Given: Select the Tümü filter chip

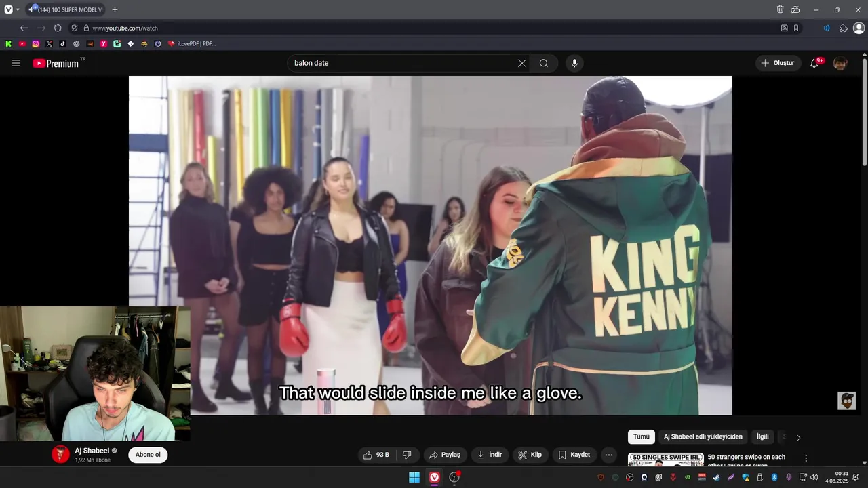Looking at the screenshot, I should click(642, 436).
